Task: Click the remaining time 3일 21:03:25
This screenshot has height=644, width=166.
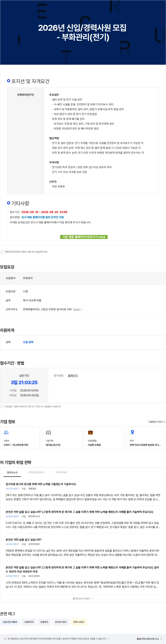Action: coord(24,382)
